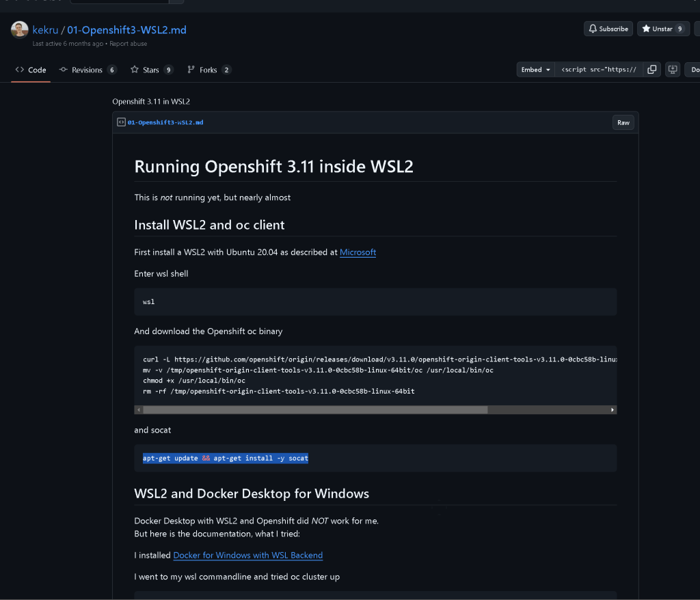This screenshot has width=700, height=600.
Task: Click the code brackets icon on Code tab
Action: click(20, 70)
